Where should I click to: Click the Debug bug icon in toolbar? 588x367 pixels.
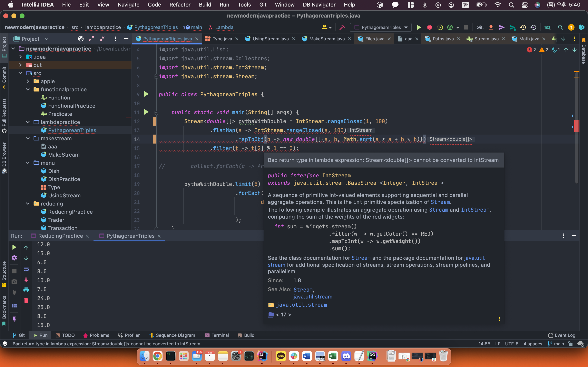pyautogui.click(x=429, y=28)
